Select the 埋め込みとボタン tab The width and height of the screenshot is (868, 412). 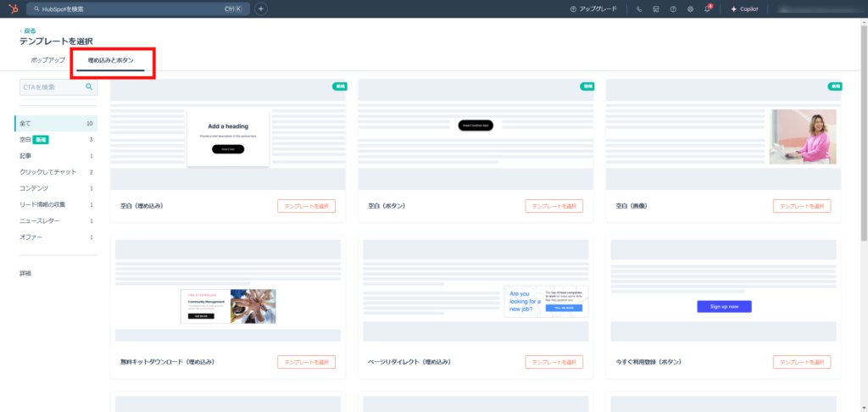pos(110,60)
